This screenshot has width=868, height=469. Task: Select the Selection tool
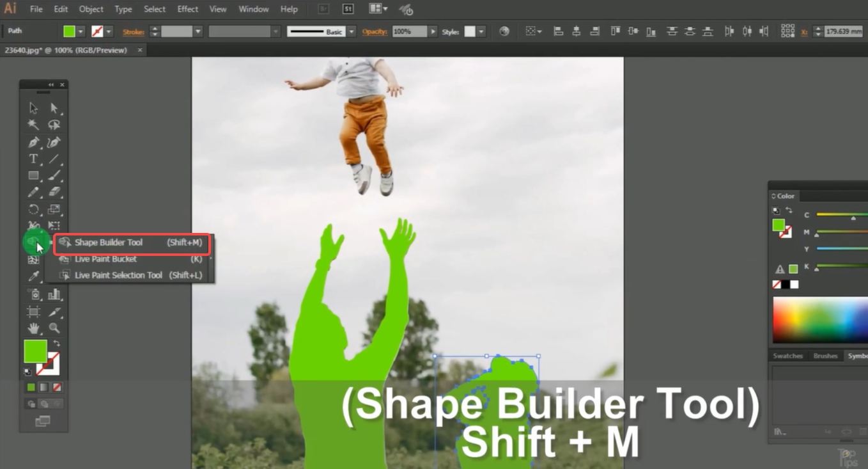click(x=33, y=107)
